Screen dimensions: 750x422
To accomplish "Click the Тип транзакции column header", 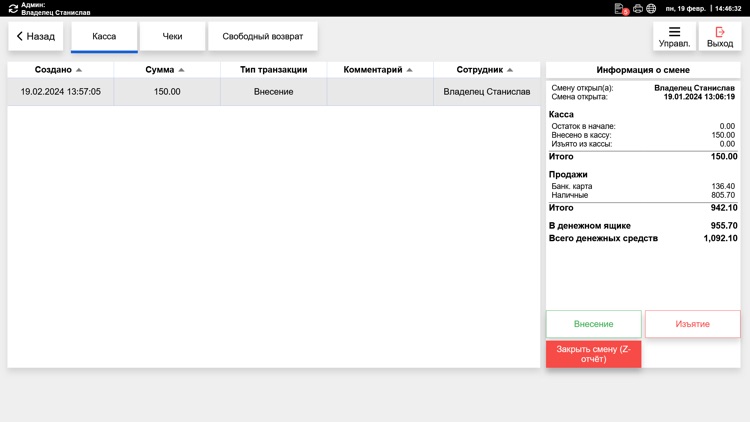I will 274,70.
